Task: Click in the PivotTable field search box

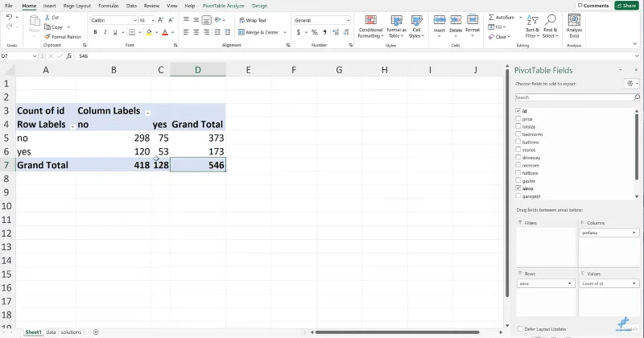Action: (575, 97)
